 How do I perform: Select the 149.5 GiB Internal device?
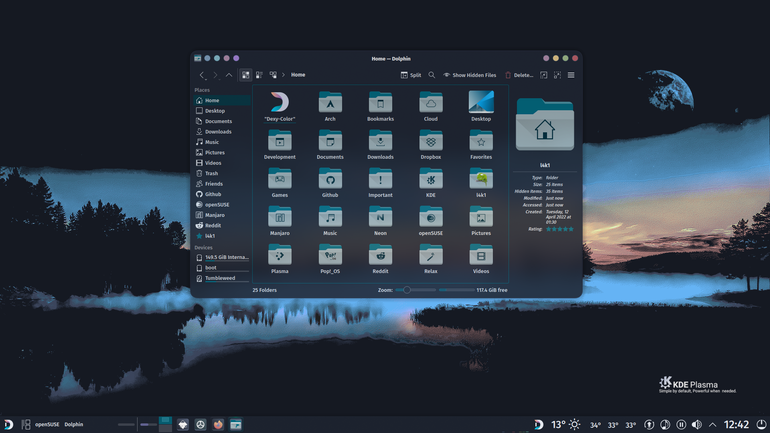(222, 257)
